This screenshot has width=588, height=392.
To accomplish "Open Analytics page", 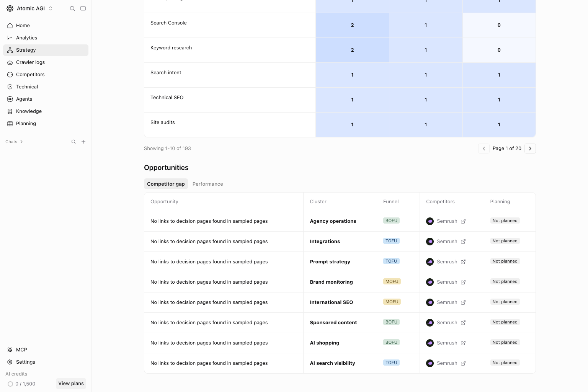I will point(46,38).
